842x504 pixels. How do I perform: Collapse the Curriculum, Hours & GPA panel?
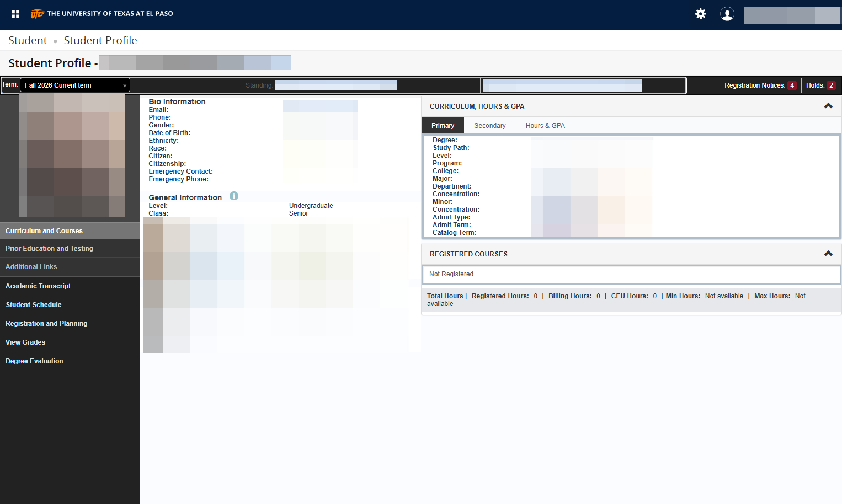point(828,106)
